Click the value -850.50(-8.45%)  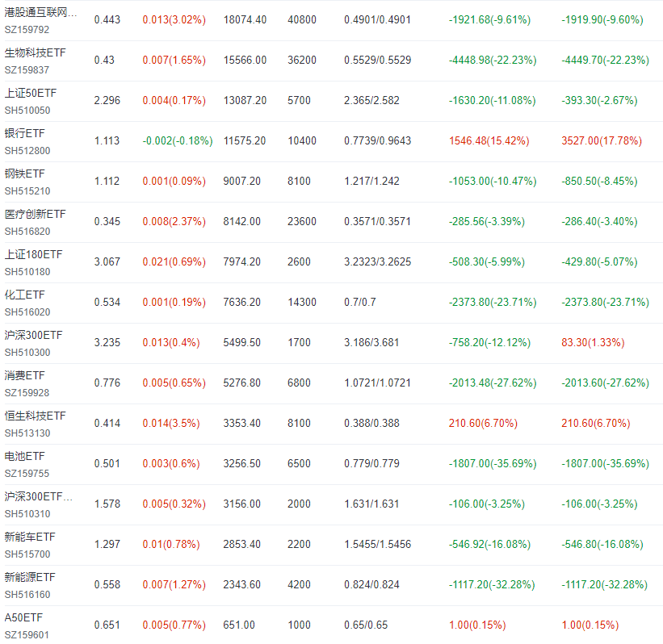(x=599, y=182)
